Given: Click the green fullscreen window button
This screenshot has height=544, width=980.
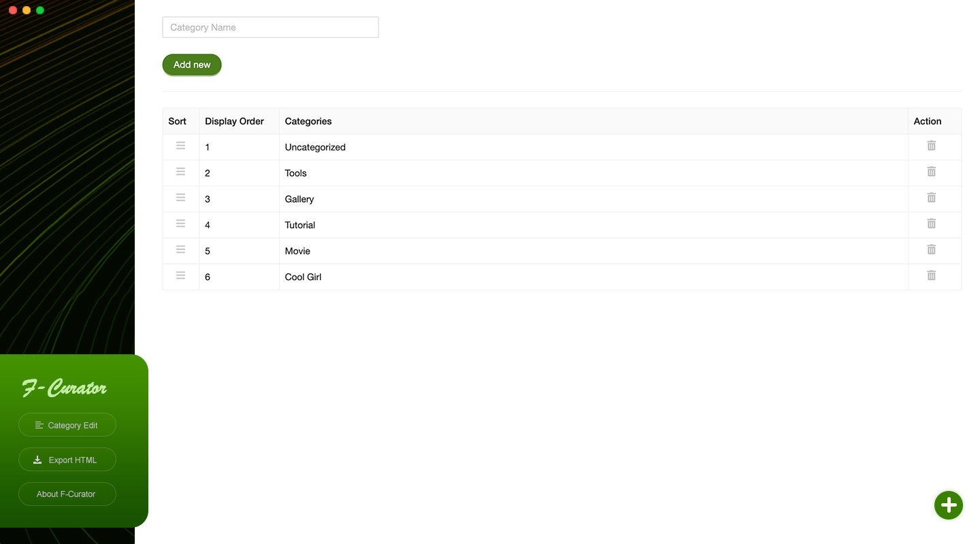Looking at the screenshot, I should (x=40, y=10).
